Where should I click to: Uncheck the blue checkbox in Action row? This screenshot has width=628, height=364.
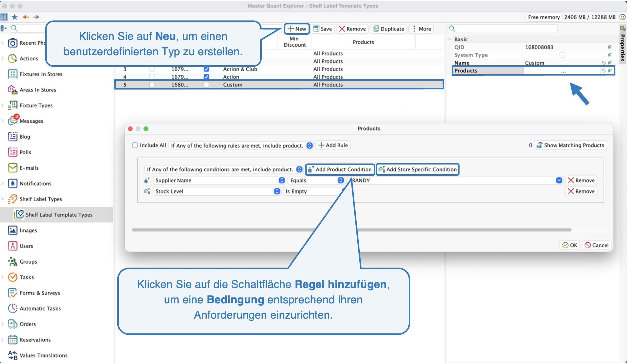tap(207, 77)
